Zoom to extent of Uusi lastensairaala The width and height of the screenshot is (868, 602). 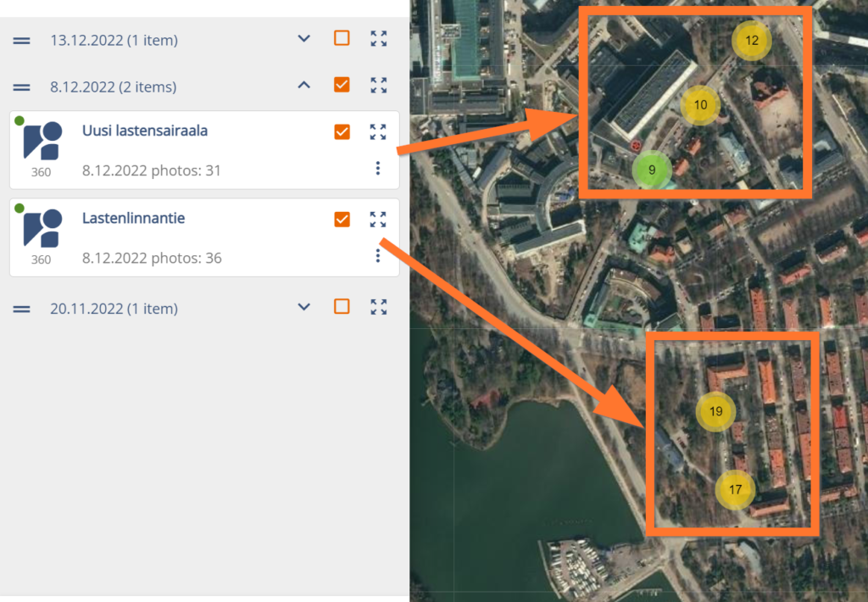[x=378, y=131]
